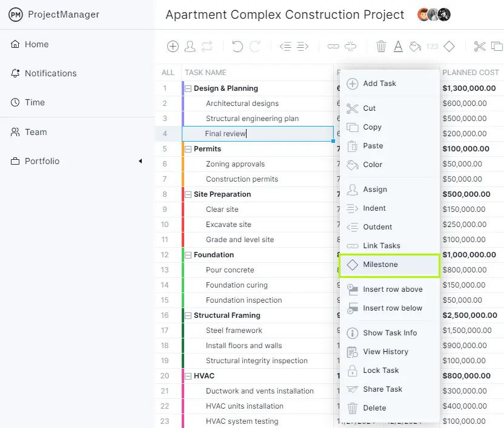Indent task using toolbar icon
The image size is (504, 428).
302,47
